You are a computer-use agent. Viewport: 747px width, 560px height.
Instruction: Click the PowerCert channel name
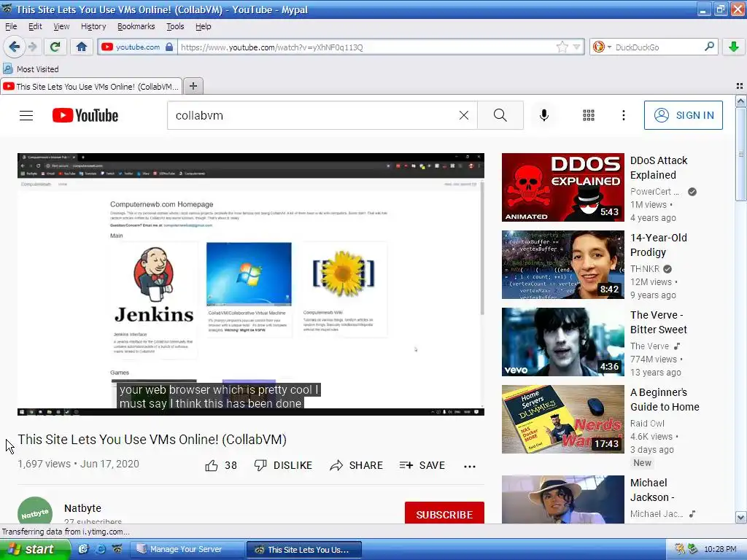(654, 192)
